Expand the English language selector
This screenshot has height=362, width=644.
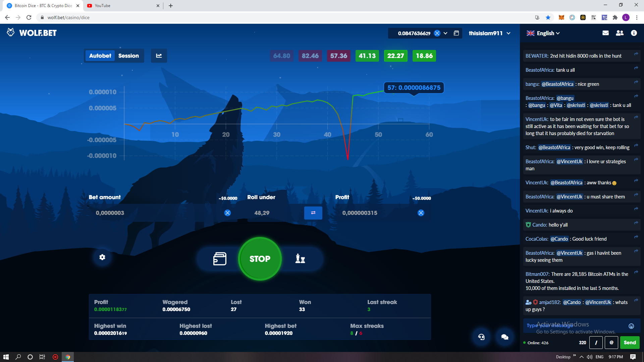point(543,33)
